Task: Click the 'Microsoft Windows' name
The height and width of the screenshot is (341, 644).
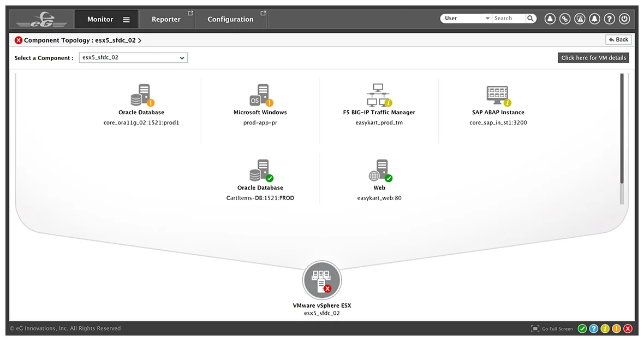Action: (260, 112)
